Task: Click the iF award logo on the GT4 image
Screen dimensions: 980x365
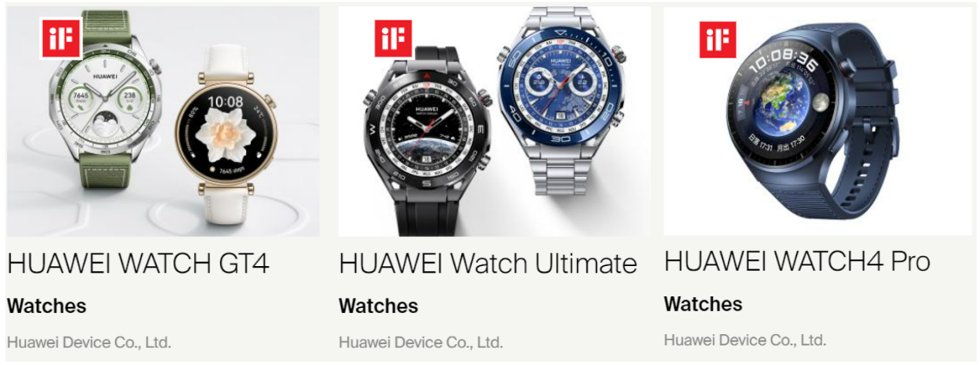Action: 61,38
